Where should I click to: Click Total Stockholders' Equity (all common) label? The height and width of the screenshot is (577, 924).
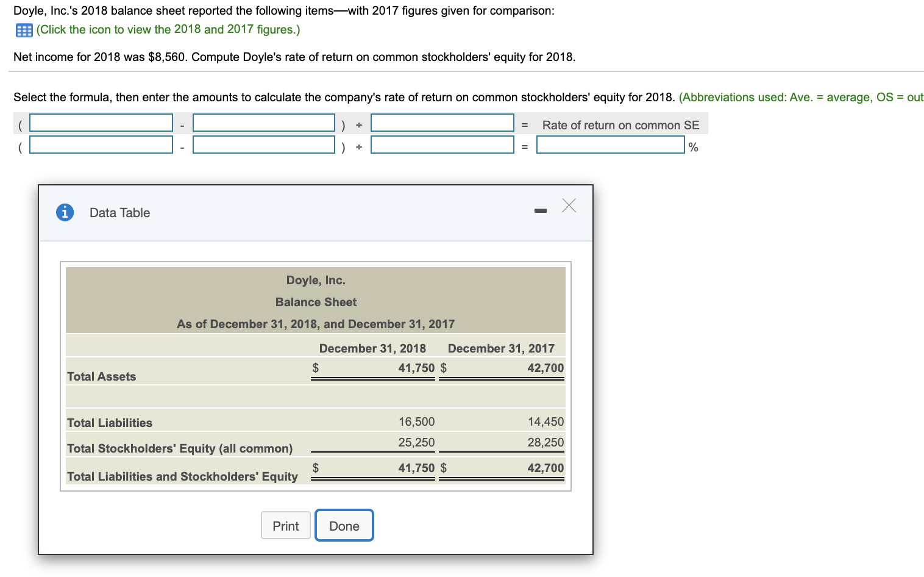tap(180, 448)
